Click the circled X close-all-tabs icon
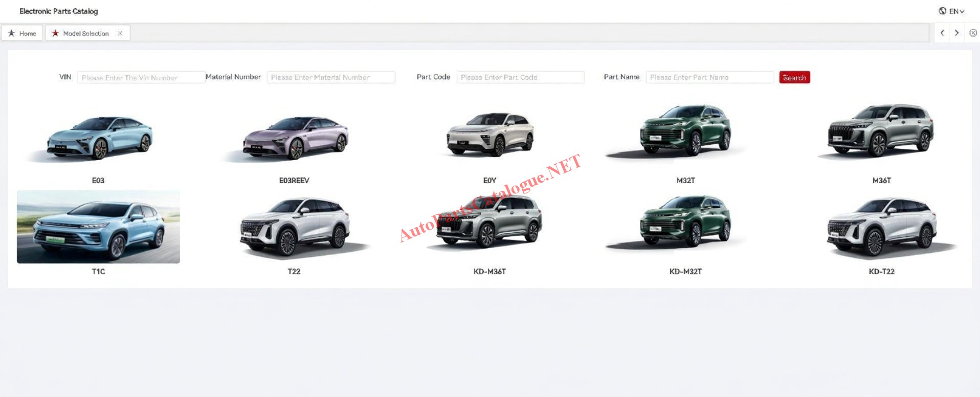This screenshot has height=397, width=980. click(x=973, y=33)
